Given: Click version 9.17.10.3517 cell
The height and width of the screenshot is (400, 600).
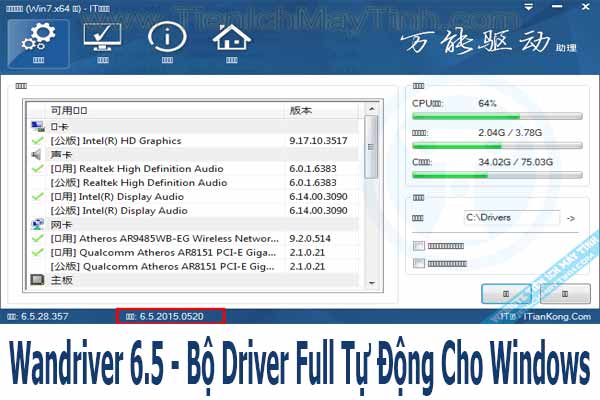Looking at the screenshot, I should [x=318, y=140].
